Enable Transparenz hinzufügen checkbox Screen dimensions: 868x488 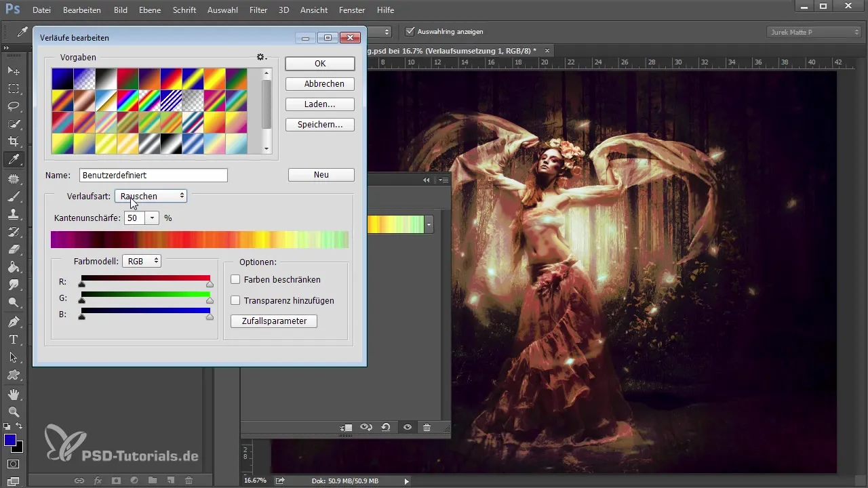(236, 300)
